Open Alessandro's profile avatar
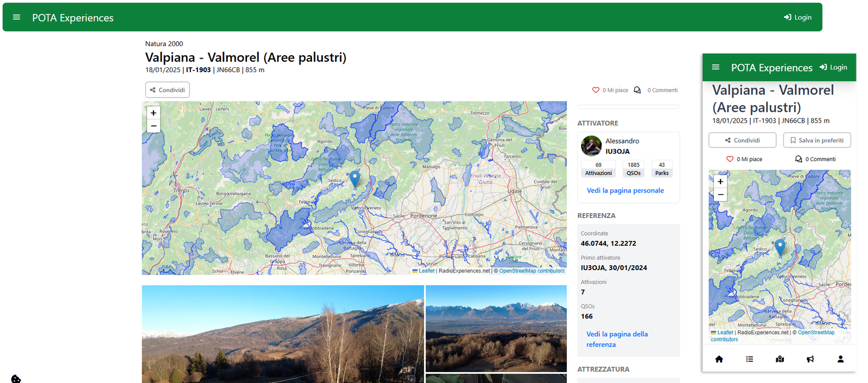868x383 pixels. [591, 146]
